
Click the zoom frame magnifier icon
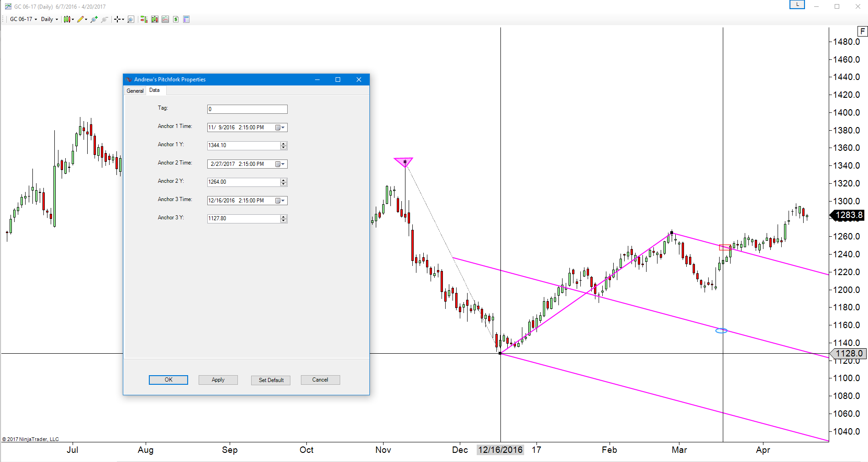(x=131, y=19)
